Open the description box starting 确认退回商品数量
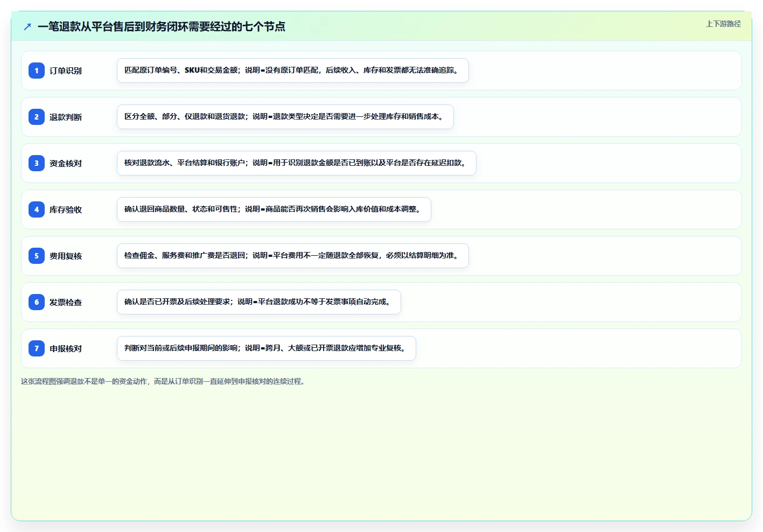The image size is (763, 532). [274, 209]
